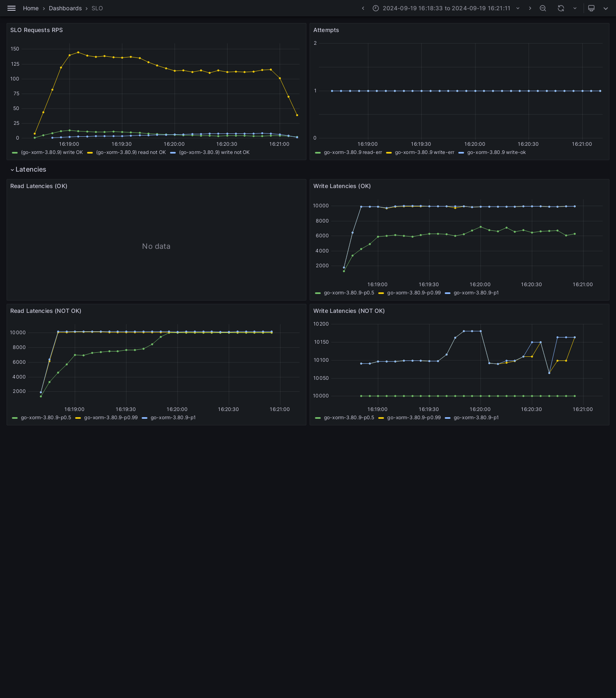Toggle p1 series in Write Latencies (NOT OK)
The height and width of the screenshot is (698, 616).
pos(476,418)
